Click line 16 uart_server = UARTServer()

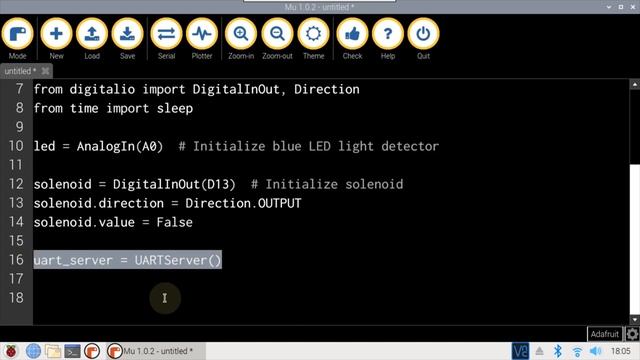point(127,260)
